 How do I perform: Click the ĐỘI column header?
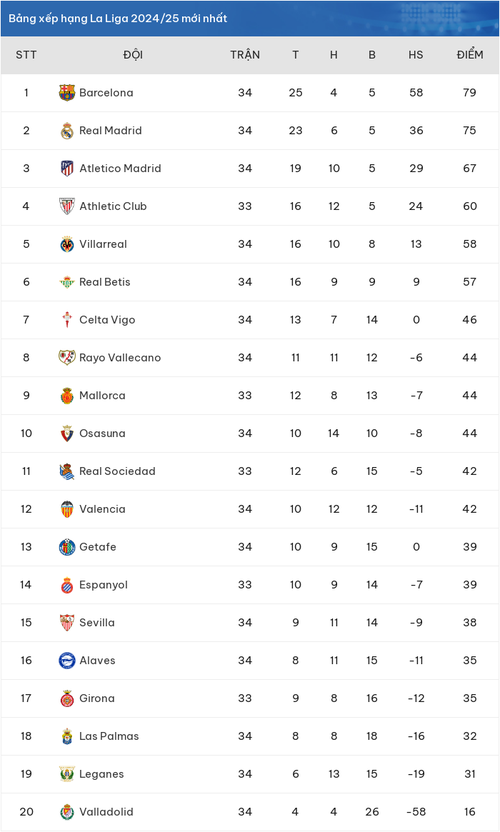[x=133, y=55]
